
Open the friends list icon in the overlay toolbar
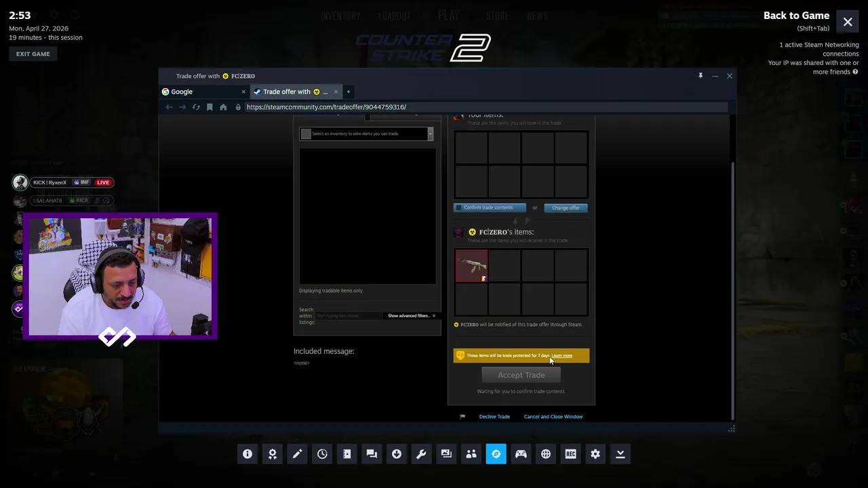(471, 454)
